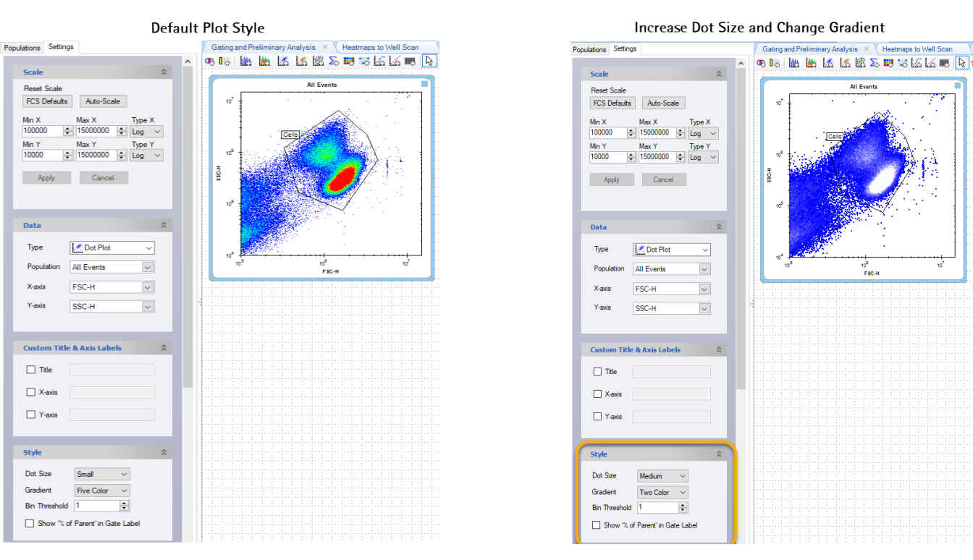Check Show % of Parent in Default Plot Style panel
Image resolution: width=973 pixels, height=560 pixels.
click(x=30, y=523)
